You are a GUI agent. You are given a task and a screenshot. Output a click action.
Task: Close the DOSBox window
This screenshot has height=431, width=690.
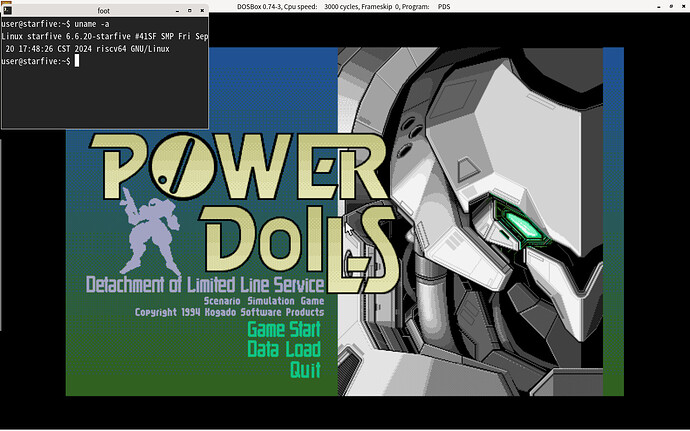(683, 7)
